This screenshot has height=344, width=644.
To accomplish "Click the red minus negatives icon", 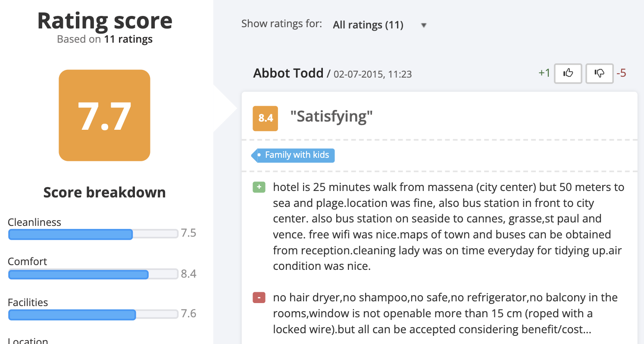I will (x=259, y=297).
